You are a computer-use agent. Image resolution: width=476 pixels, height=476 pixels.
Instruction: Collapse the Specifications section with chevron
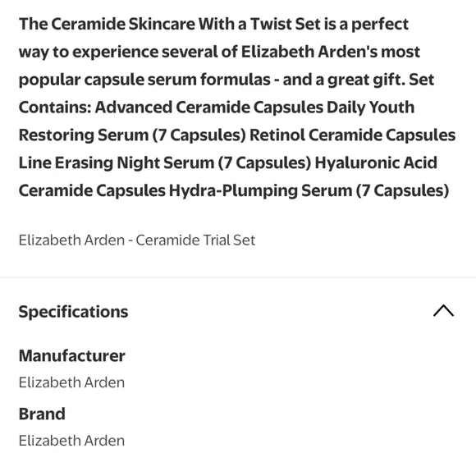[443, 311]
